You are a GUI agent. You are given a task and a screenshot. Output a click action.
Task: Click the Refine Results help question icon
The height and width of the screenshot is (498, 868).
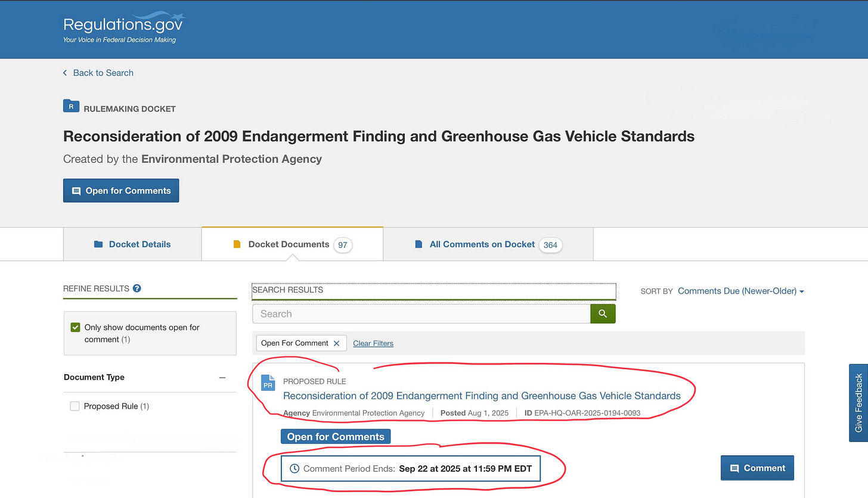point(137,288)
